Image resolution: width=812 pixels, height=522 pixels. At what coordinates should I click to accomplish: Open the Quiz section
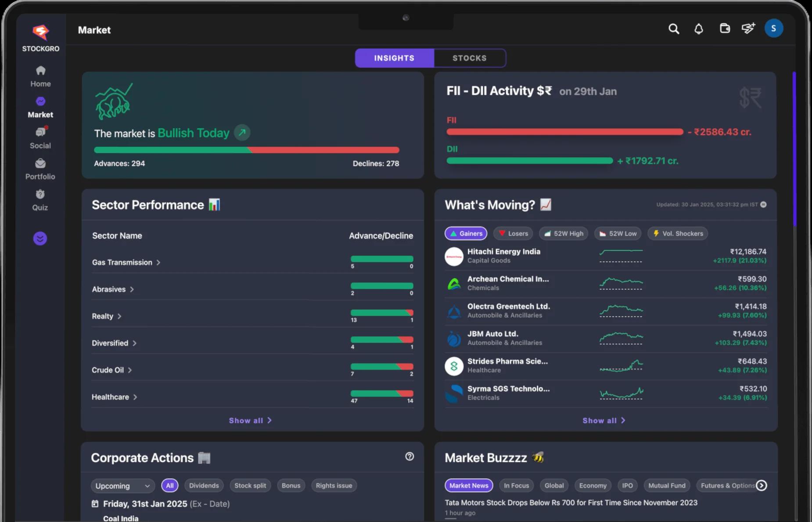[x=40, y=200]
